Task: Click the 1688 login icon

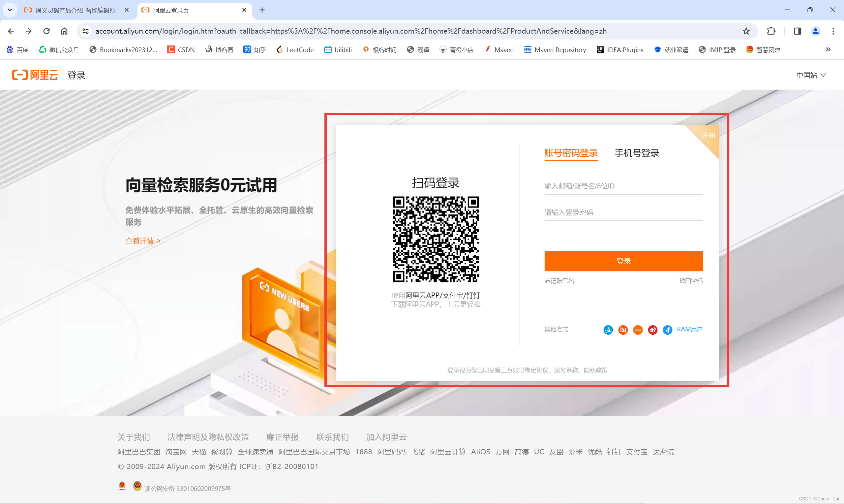Action: (x=638, y=330)
